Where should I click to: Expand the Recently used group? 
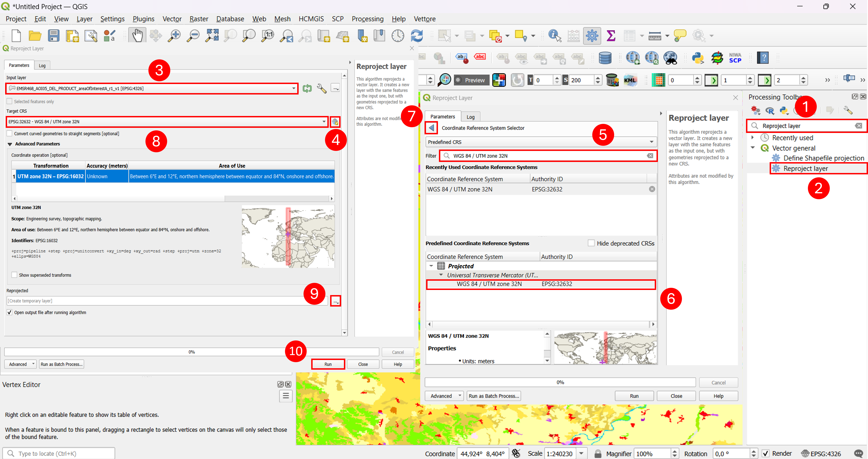[753, 138]
